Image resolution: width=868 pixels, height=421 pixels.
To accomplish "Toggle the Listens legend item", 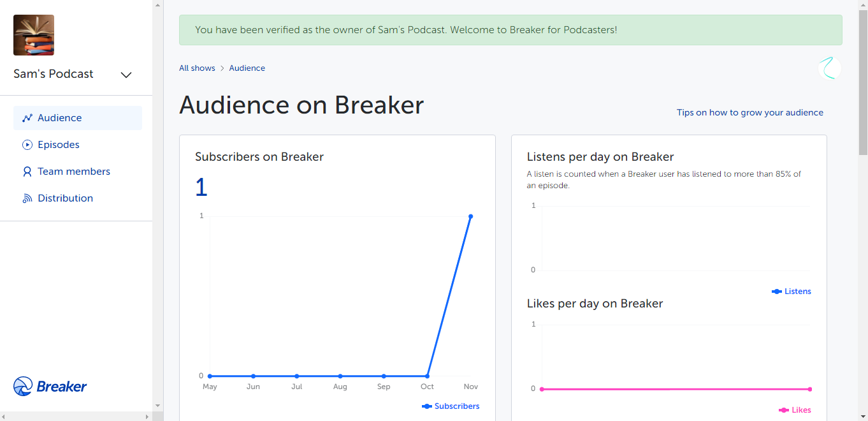I will pyautogui.click(x=792, y=292).
